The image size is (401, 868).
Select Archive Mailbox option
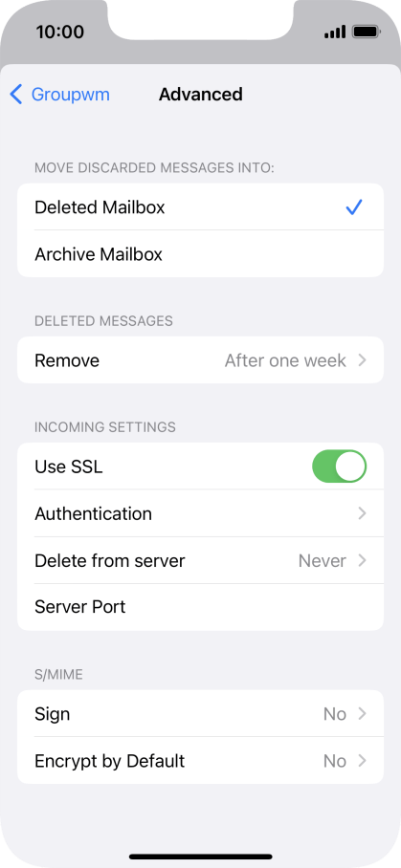[201, 254]
